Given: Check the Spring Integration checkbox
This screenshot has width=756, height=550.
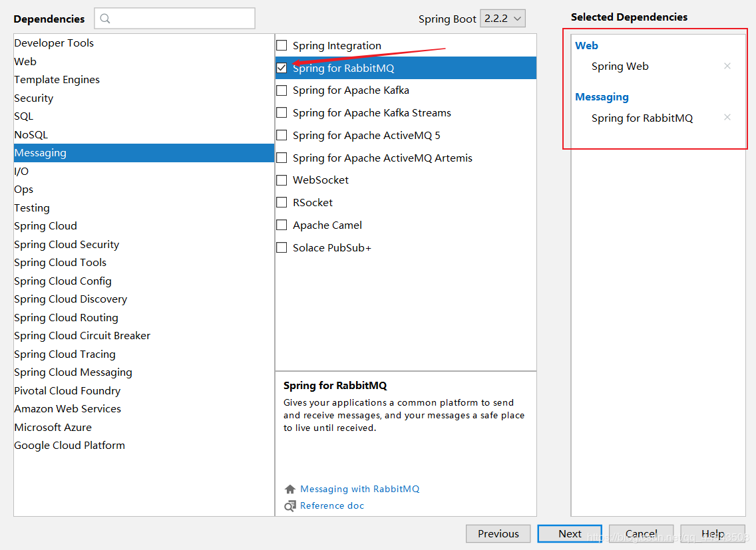Looking at the screenshot, I should pos(282,45).
